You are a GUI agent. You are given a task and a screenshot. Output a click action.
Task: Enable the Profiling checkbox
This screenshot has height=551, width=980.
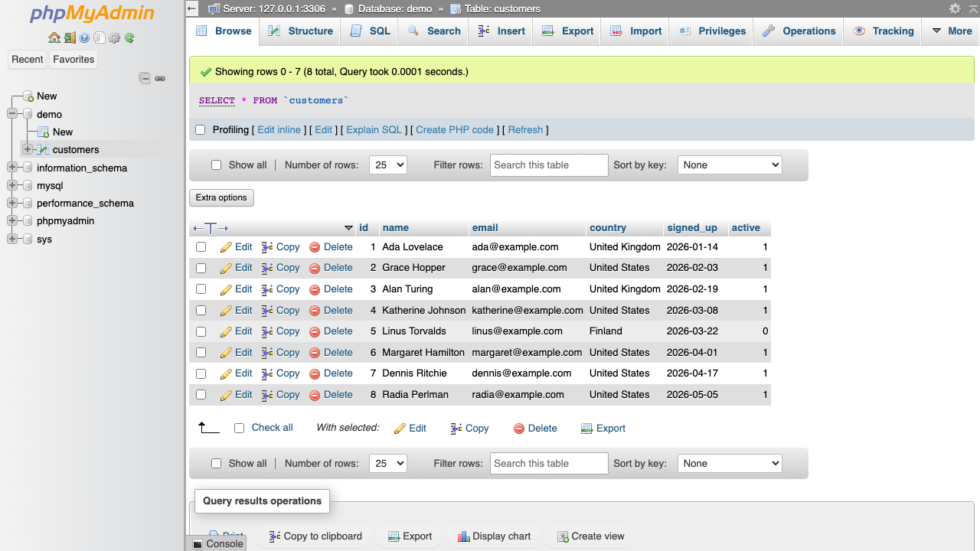[x=201, y=130]
